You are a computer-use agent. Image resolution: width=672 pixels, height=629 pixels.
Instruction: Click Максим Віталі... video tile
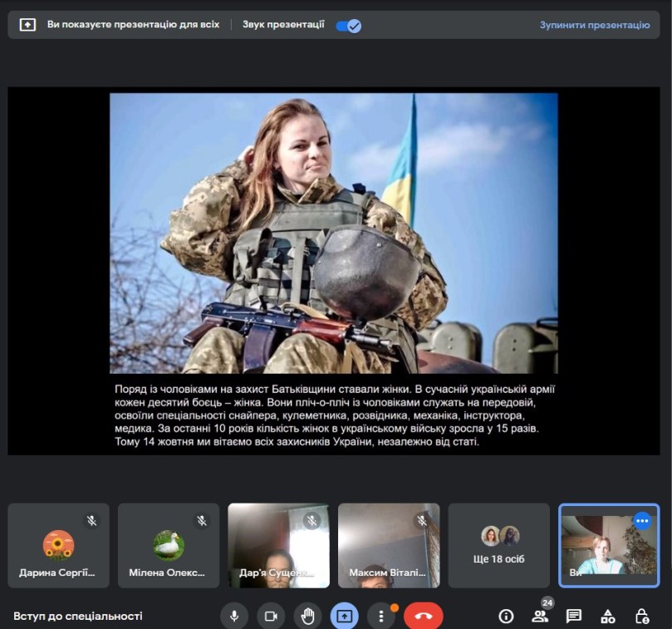point(389,545)
